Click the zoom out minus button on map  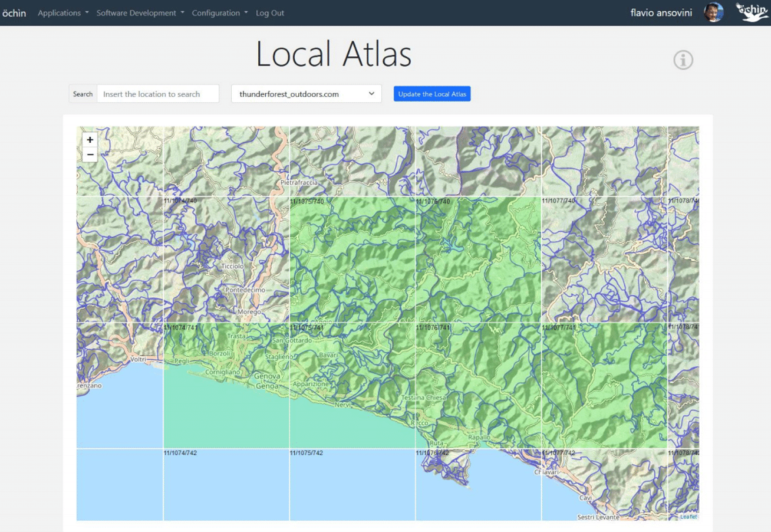point(90,155)
